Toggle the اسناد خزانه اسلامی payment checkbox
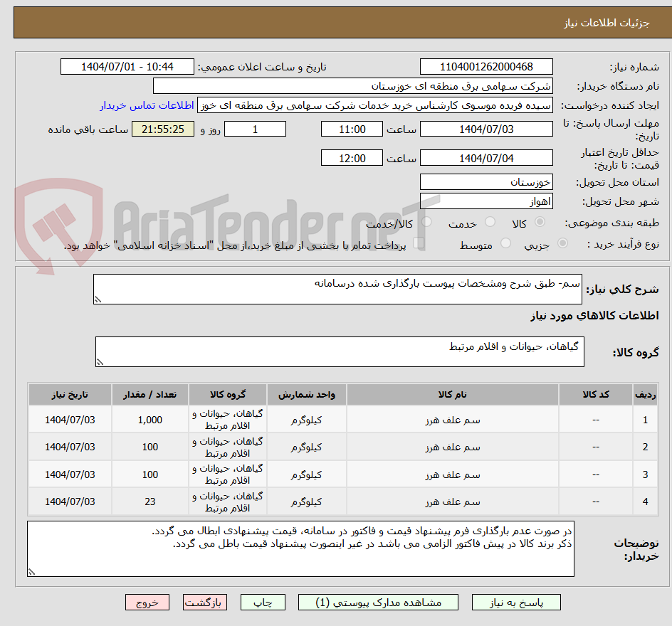672x626 pixels. click(419, 243)
